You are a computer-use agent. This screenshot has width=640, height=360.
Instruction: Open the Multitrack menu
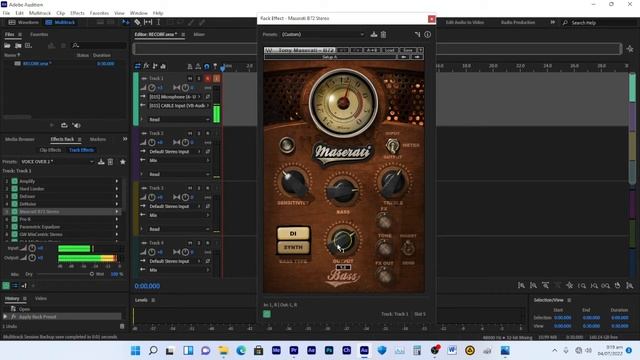coord(40,13)
